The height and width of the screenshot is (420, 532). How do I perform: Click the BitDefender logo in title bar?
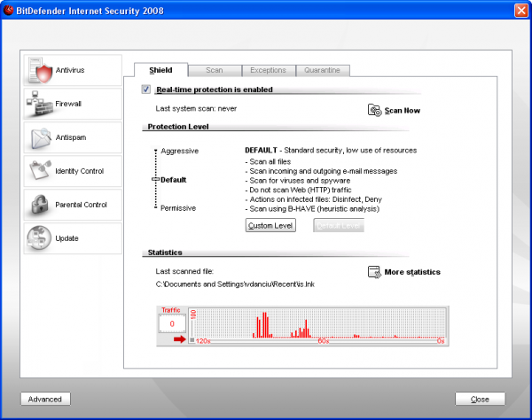coord(8,10)
